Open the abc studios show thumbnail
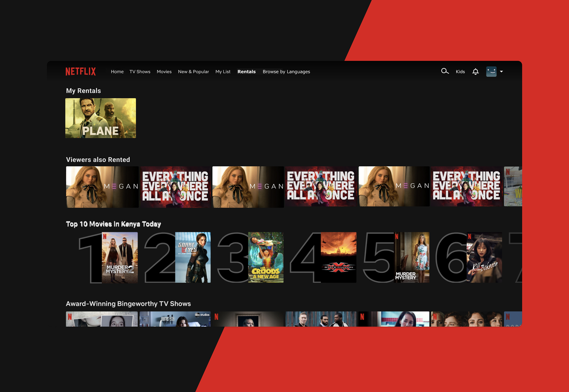 [175, 319]
